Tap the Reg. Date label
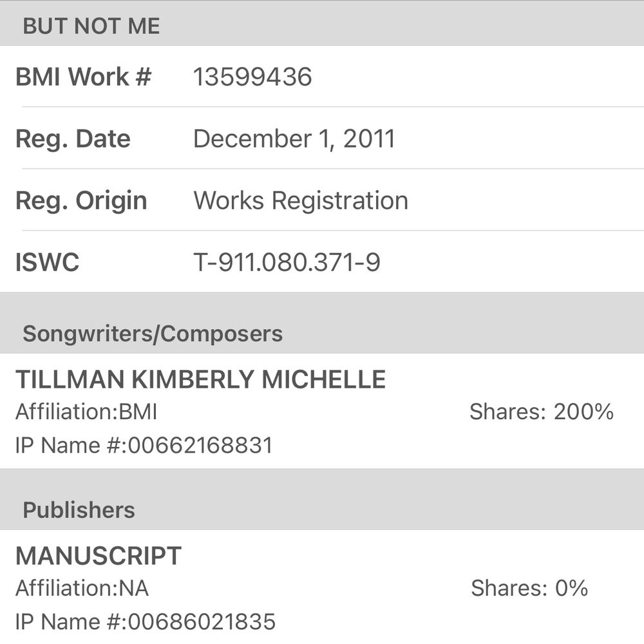Image resolution: width=644 pixels, height=644 pixels. (x=73, y=139)
